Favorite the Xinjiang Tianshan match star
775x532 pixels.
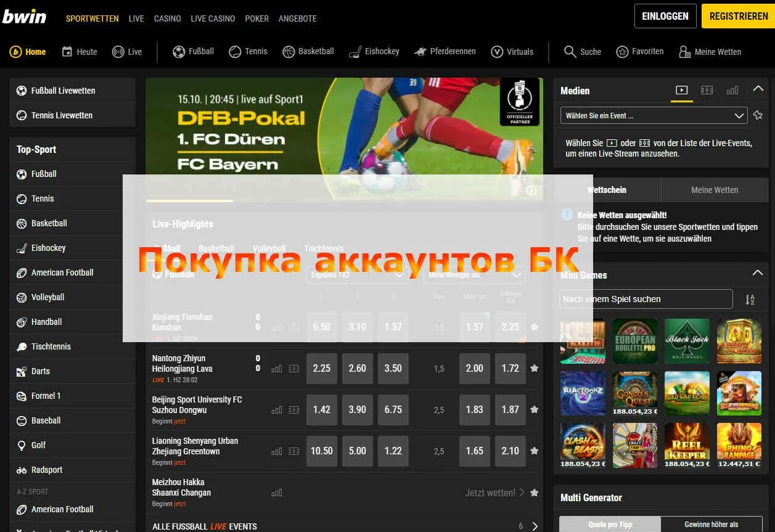pos(534,327)
